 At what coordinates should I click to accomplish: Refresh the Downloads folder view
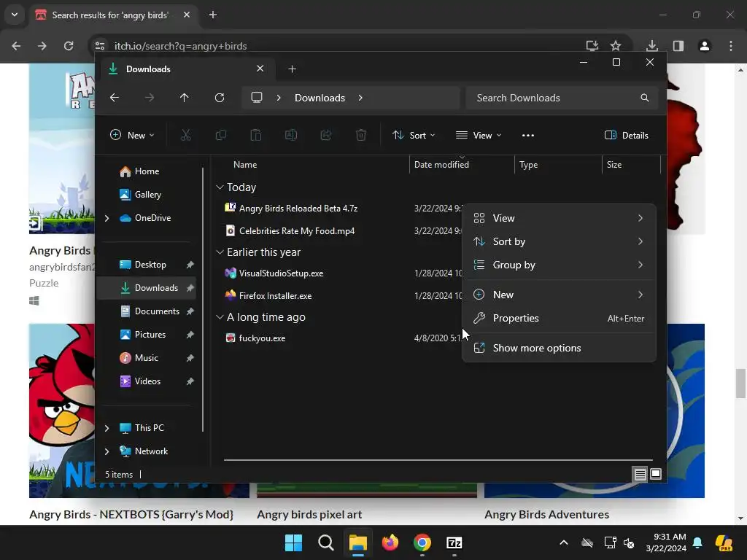tap(220, 98)
